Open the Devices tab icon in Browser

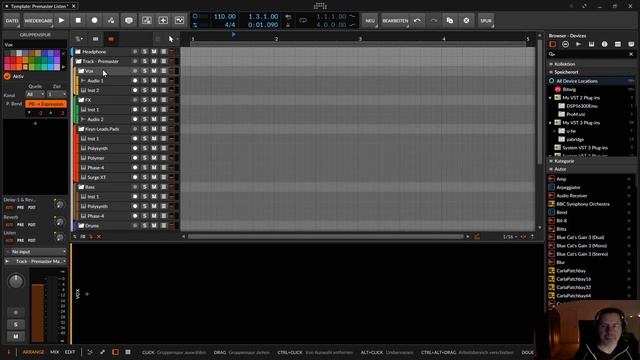click(x=552, y=44)
